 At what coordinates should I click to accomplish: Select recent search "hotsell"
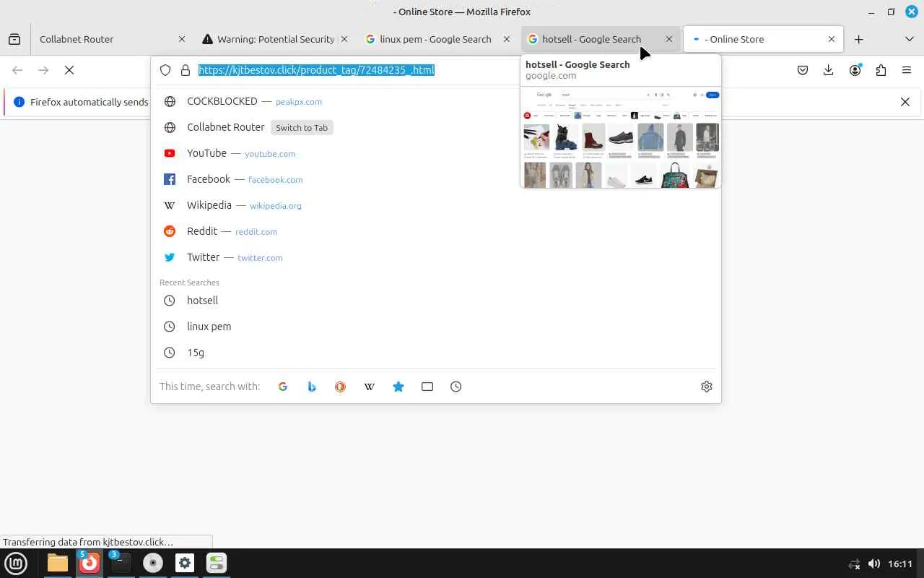click(436, 301)
